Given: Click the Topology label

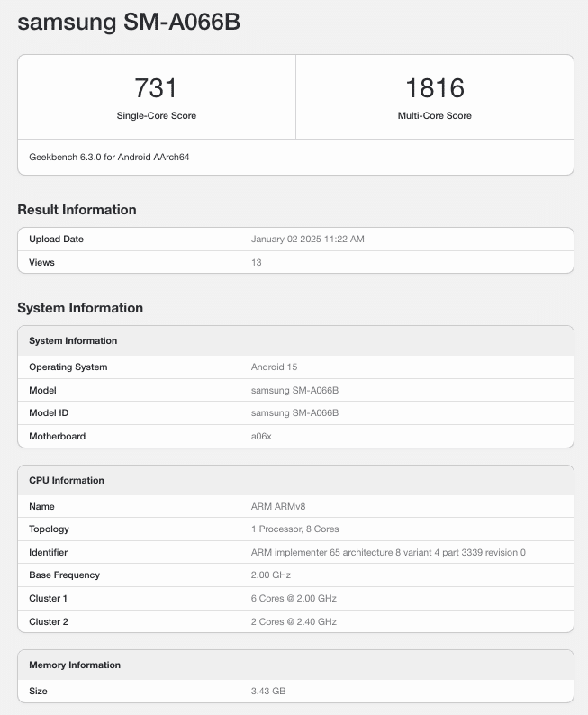Looking at the screenshot, I should (49, 529).
